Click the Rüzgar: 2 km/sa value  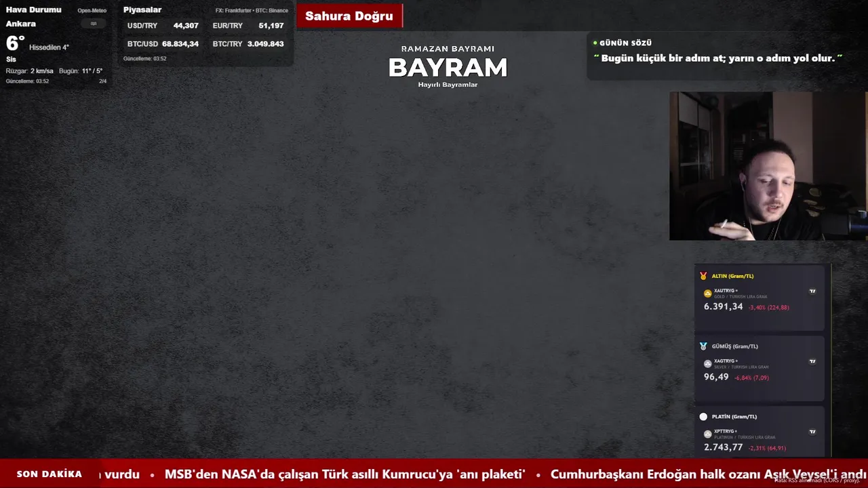(30, 71)
